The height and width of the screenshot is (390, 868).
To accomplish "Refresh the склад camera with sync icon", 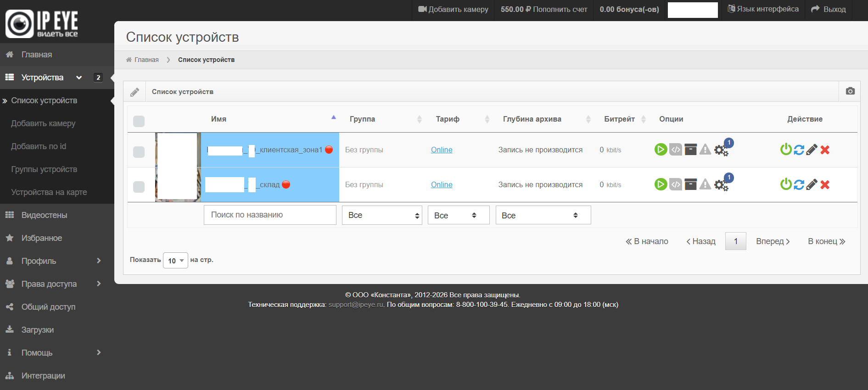I will [x=799, y=184].
